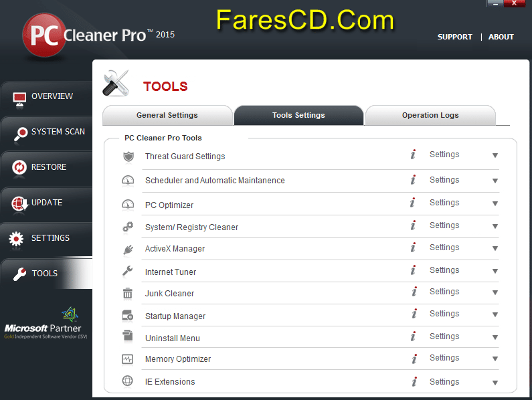Click the "System/ Registry Cleaner" label
The image size is (532, 400).
[x=191, y=227]
